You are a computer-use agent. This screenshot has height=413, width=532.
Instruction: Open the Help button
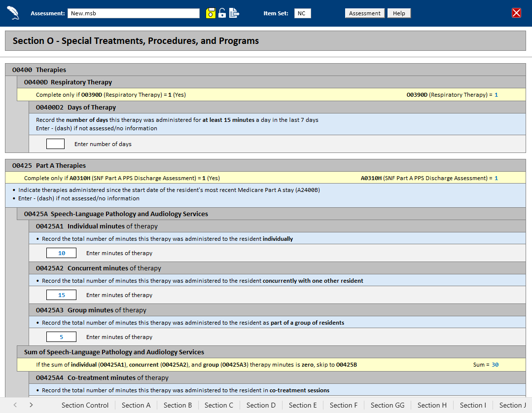point(399,13)
